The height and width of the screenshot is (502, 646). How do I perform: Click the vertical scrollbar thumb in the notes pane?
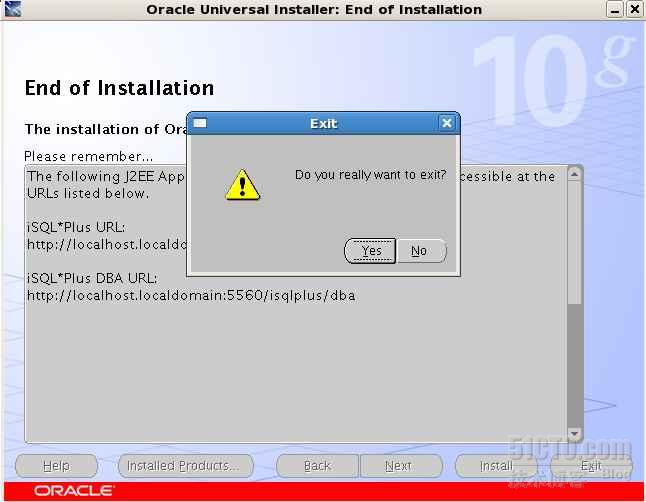tap(574, 243)
